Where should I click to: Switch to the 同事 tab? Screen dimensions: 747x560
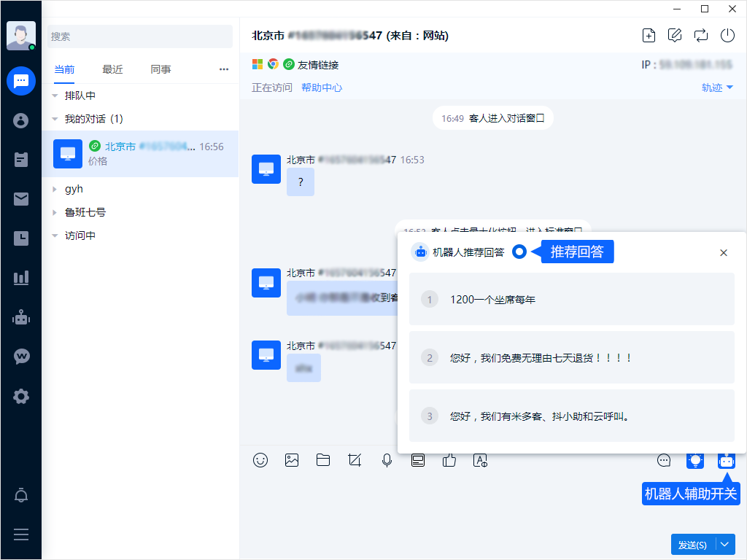[x=160, y=69]
